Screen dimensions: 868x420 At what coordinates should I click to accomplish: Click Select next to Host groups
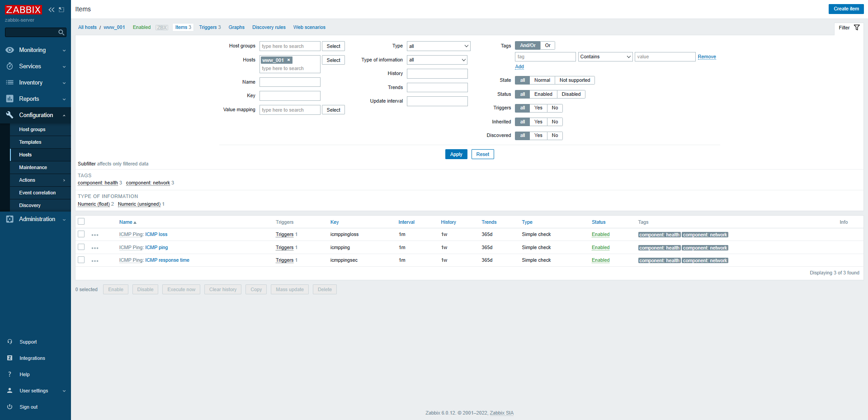333,47
